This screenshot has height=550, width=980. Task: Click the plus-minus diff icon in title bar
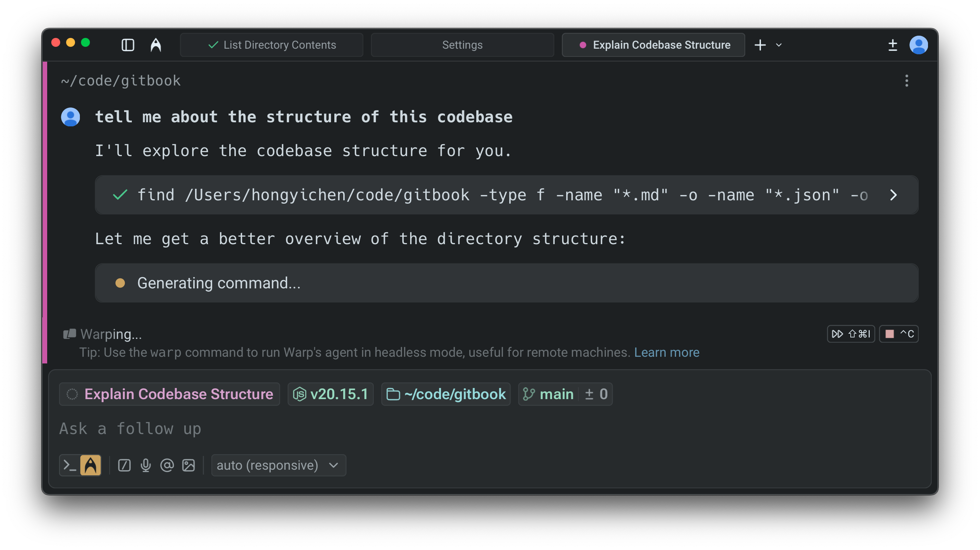coord(892,45)
